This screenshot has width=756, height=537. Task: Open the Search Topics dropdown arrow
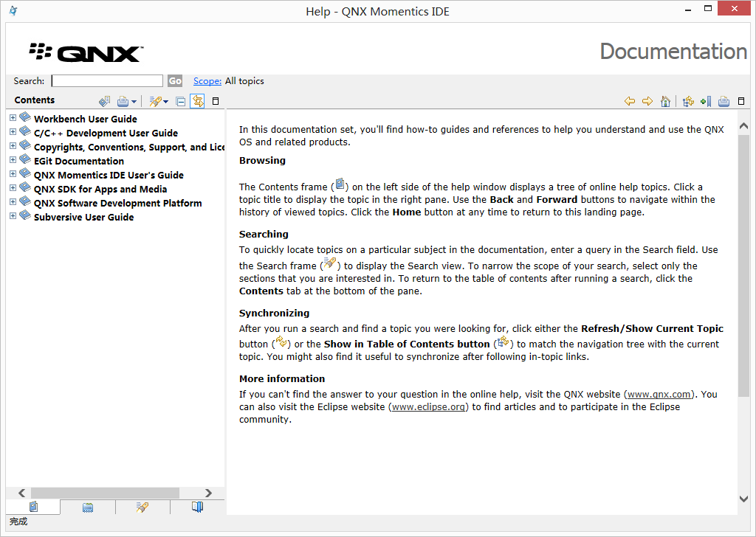pyautogui.click(x=166, y=102)
